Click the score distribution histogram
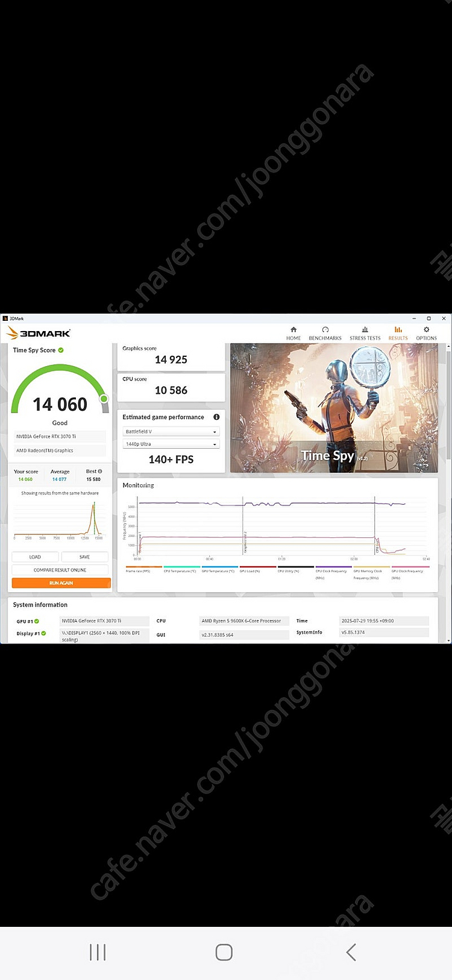Screen dimensions: 452x980 (x=59, y=520)
